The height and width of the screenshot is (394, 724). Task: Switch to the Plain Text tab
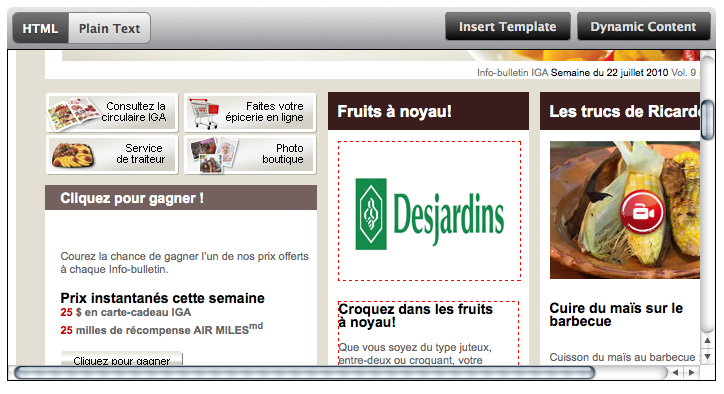point(109,28)
